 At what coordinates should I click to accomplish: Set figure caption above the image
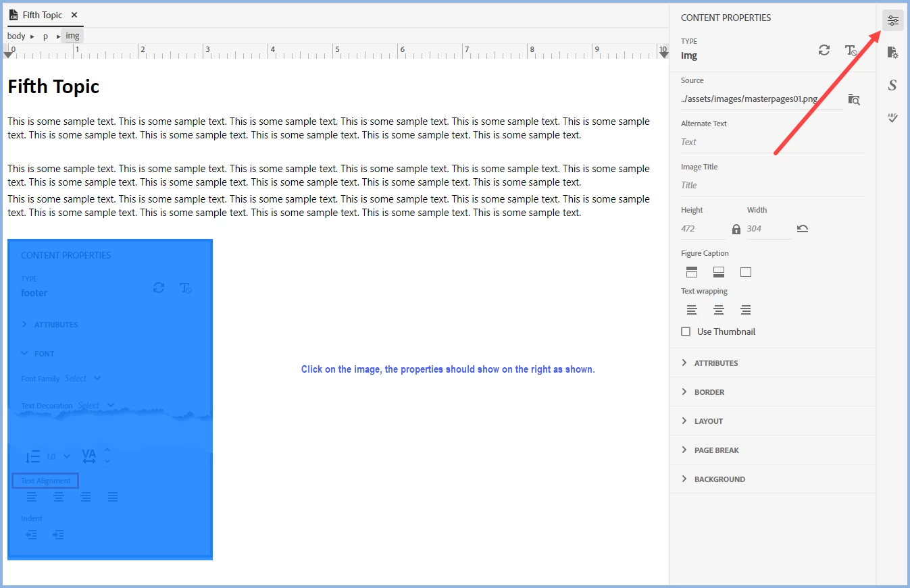(692, 272)
